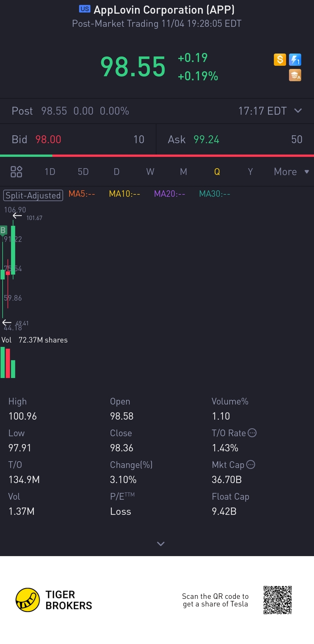The image size is (314, 644).
Task: Select the M monthly chart tab
Action: coord(183,172)
